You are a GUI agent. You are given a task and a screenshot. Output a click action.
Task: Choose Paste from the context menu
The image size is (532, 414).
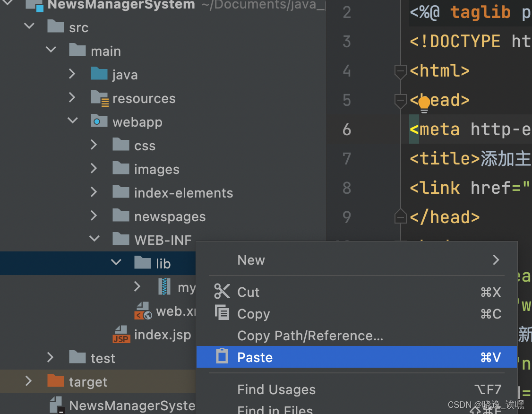tap(357, 357)
